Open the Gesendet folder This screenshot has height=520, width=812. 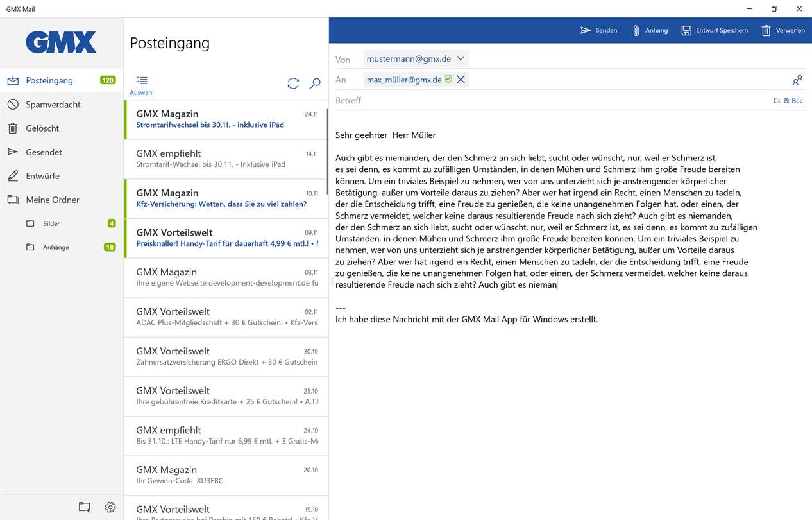click(x=62, y=152)
